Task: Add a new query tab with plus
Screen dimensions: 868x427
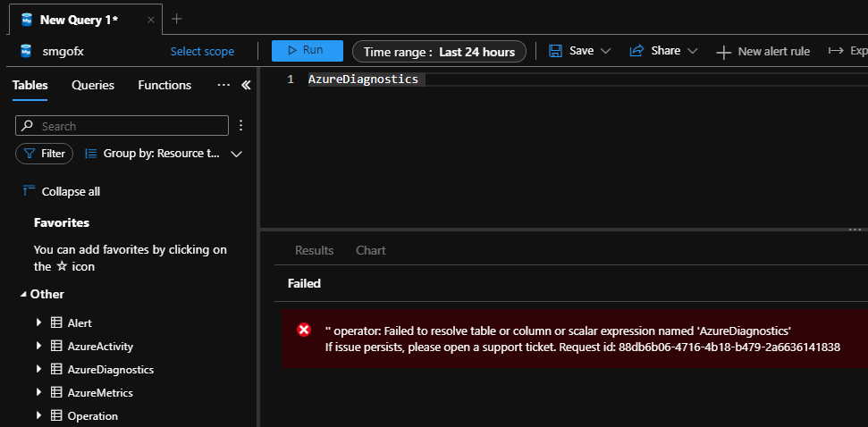Action: [177, 20]
